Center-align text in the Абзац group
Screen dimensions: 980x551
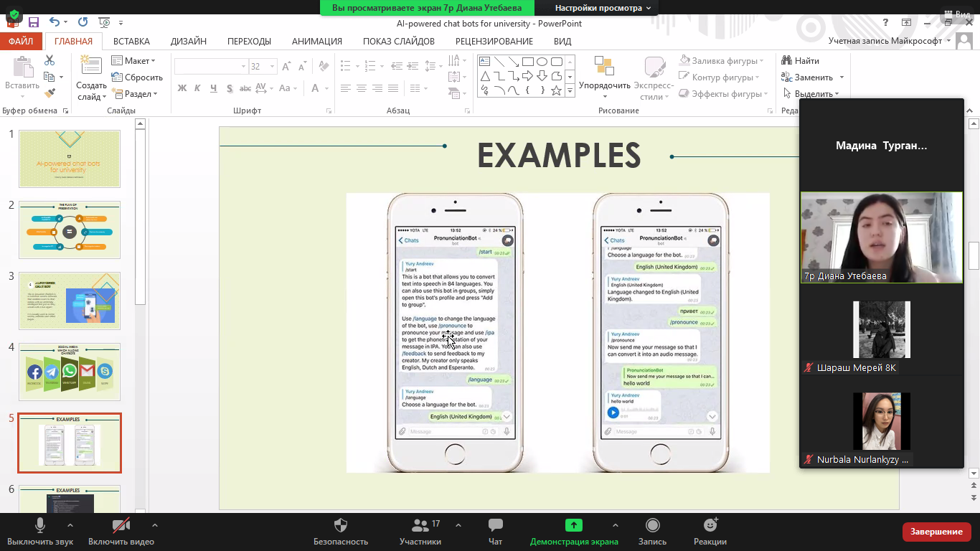click(x=362, y=88)
